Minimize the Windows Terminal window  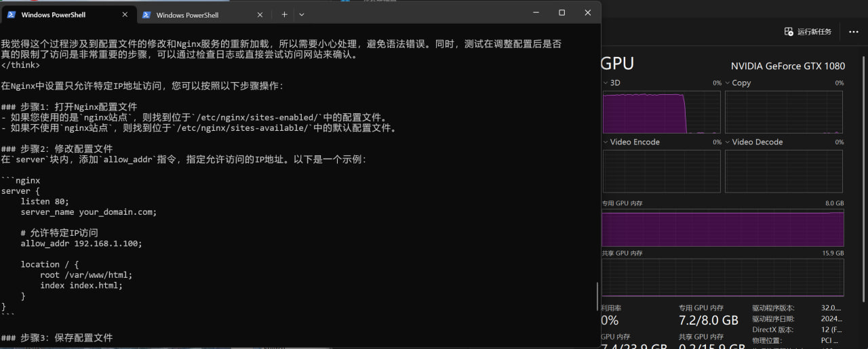pos(536,12)
